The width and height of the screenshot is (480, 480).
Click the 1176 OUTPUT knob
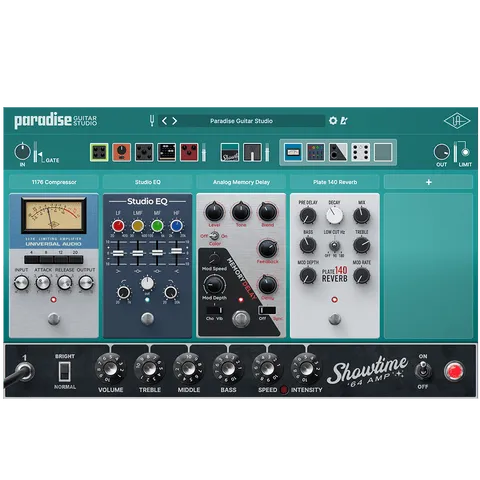coord(86,283)
